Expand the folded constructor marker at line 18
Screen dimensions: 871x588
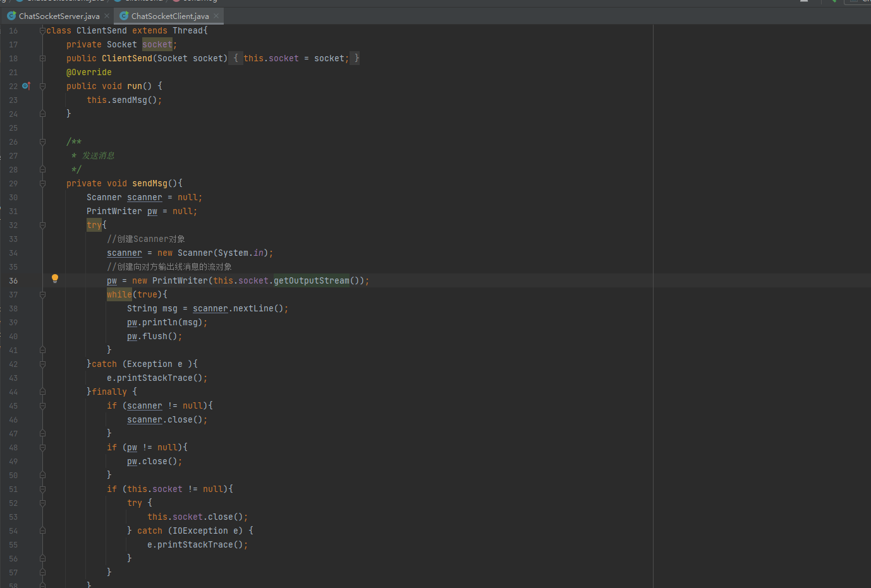(42, 58)
